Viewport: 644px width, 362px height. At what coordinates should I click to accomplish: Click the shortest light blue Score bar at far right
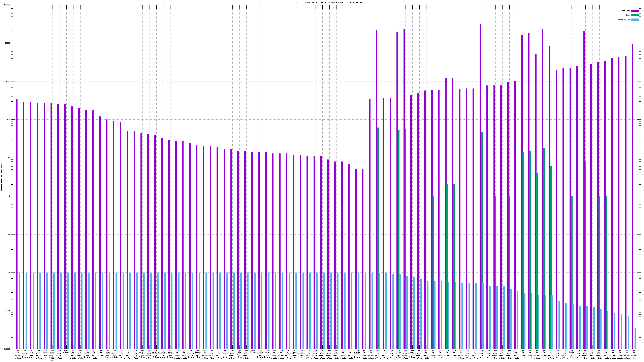pos(635,338)
